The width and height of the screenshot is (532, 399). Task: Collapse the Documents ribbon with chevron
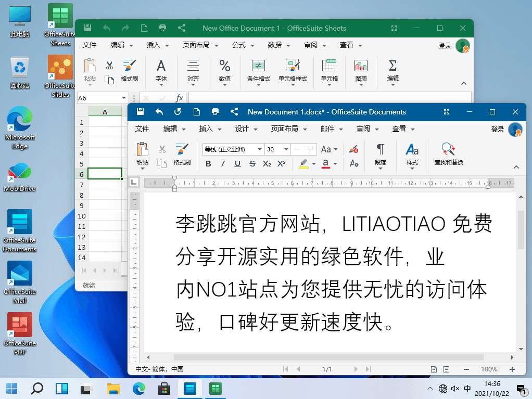[516, 167]
